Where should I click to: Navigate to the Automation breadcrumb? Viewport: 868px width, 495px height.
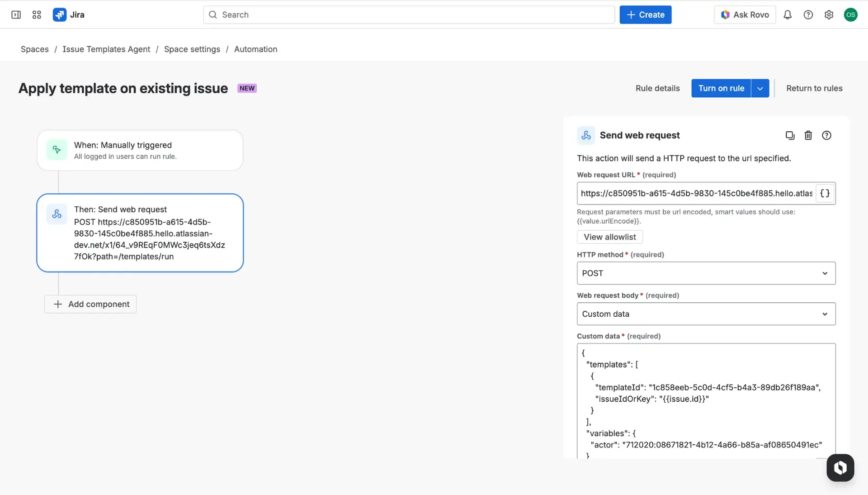(x=255, y=49)
